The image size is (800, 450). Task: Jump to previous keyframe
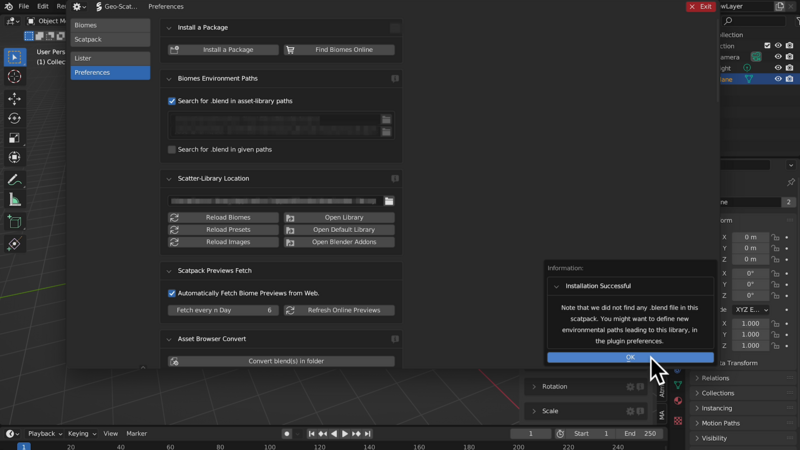322,434
